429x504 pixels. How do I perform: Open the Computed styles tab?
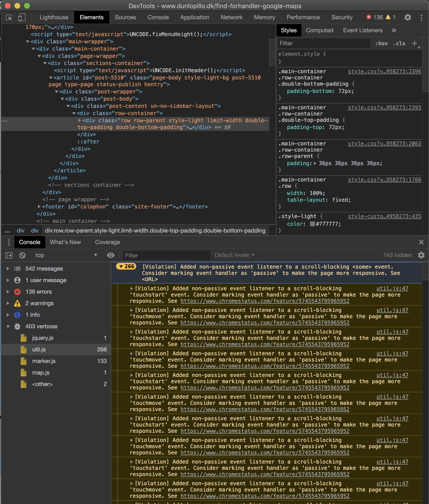[319, 30]
